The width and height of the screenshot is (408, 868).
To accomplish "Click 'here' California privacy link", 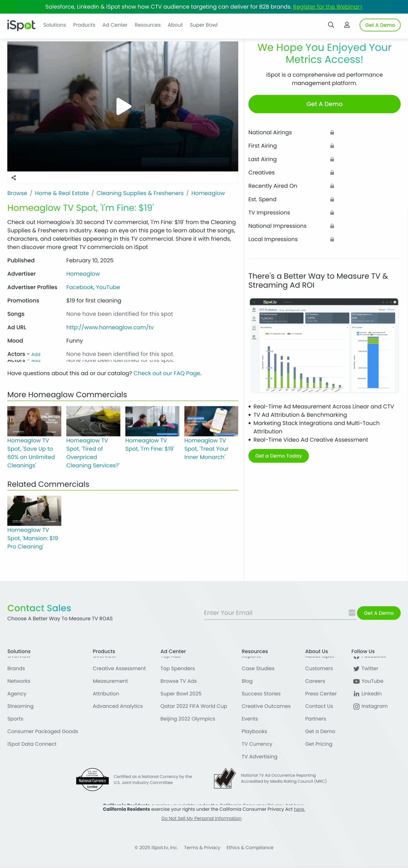I will 299,809.
